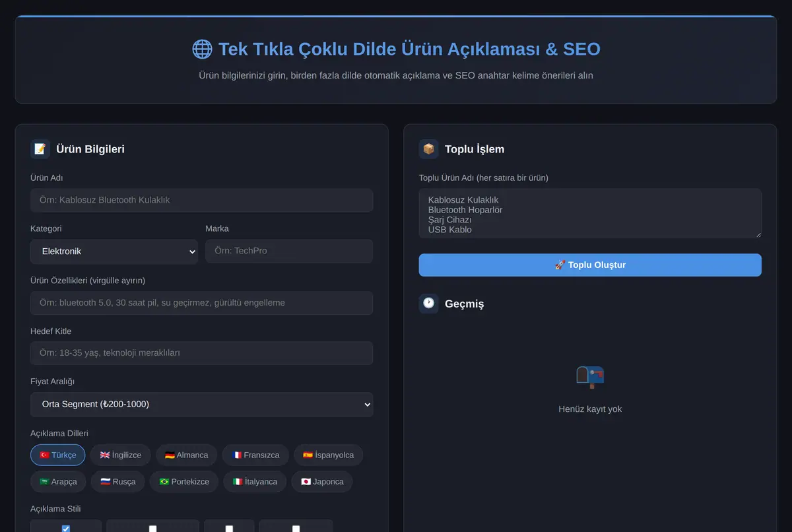Click the mailbox icon above Henüz kayıt yok

590,376
